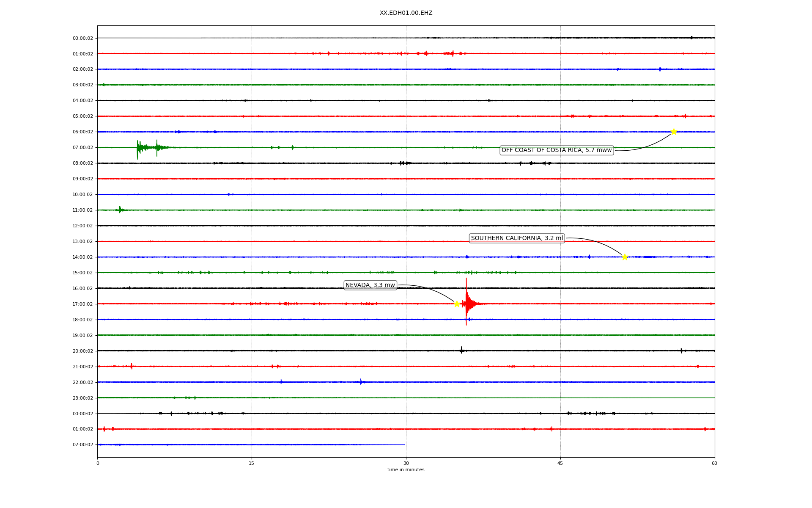Click the NEVADA, 3.3 mw annotation box
Image resolution: width=812 pixels, height=508 pixels.
[370, 285]
